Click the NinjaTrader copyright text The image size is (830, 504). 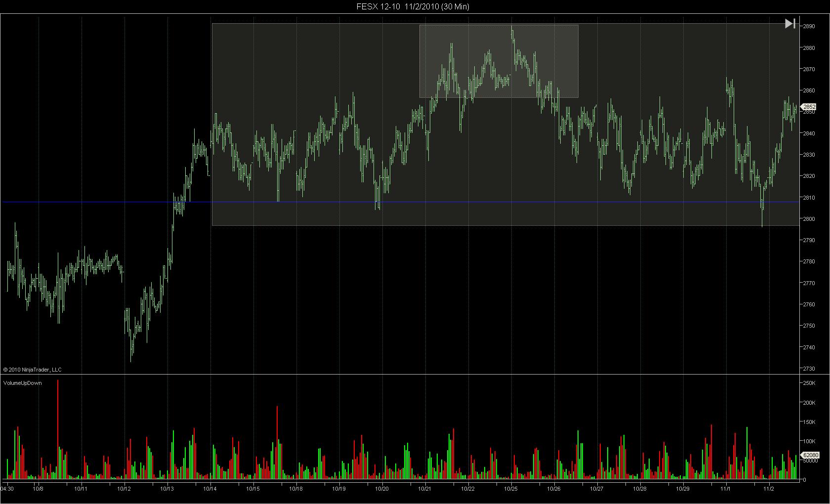click(33, 370)
